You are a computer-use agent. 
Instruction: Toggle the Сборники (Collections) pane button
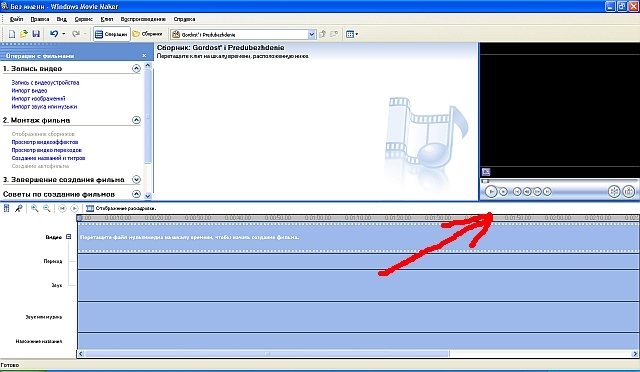[x=147, y=34]
